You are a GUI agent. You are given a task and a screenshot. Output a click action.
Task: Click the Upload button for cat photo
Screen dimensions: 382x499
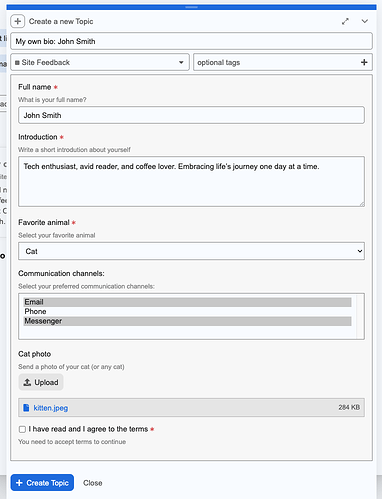(x=41, y=382)
